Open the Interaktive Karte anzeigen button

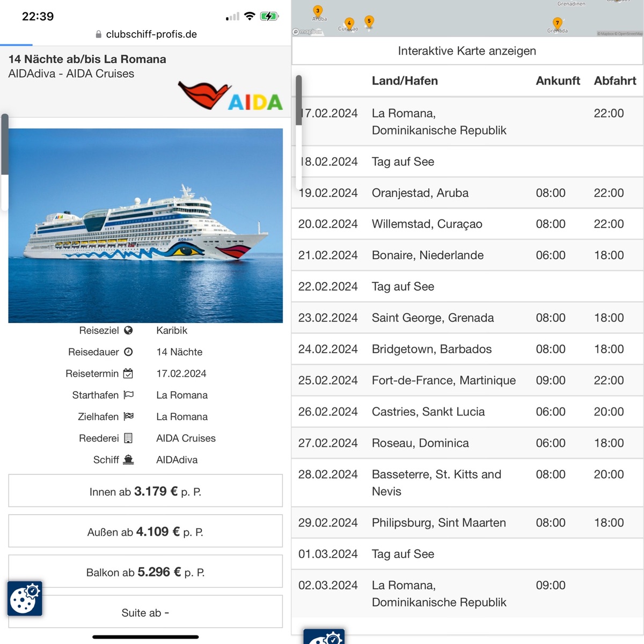click(x=467, y=51)
